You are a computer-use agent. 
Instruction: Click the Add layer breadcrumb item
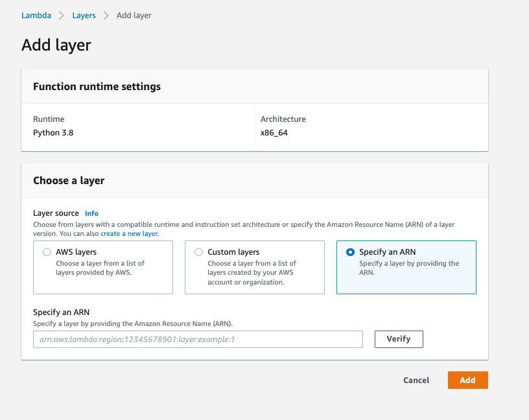pyautogui.click(x=134, y=16)
